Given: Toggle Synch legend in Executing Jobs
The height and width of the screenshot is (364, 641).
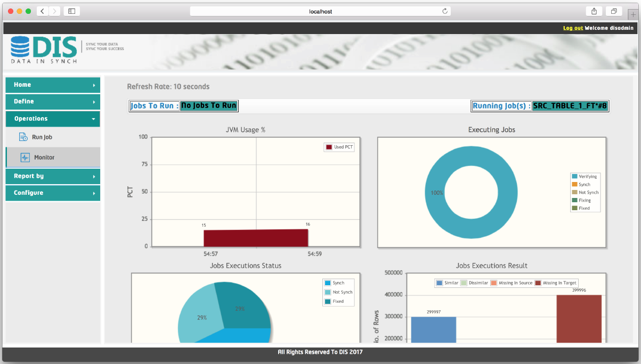Looking at the screenshot, I should 581,184.
